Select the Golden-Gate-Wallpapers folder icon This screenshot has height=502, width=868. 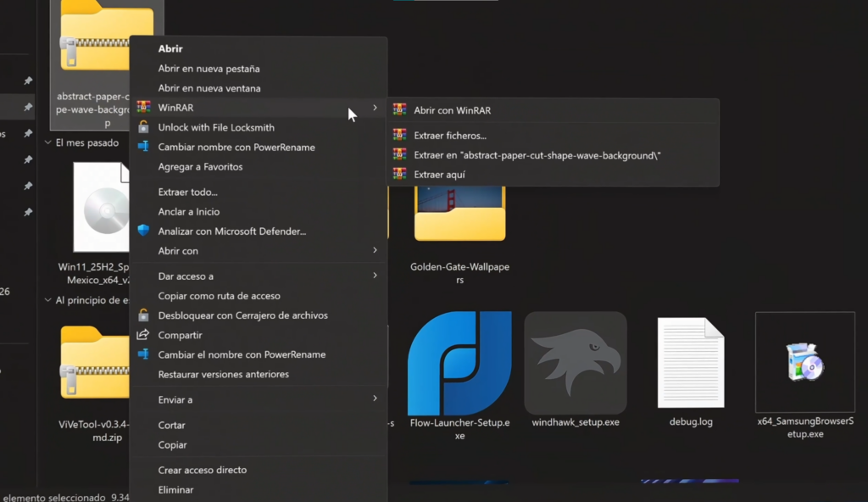pos(460,213)
